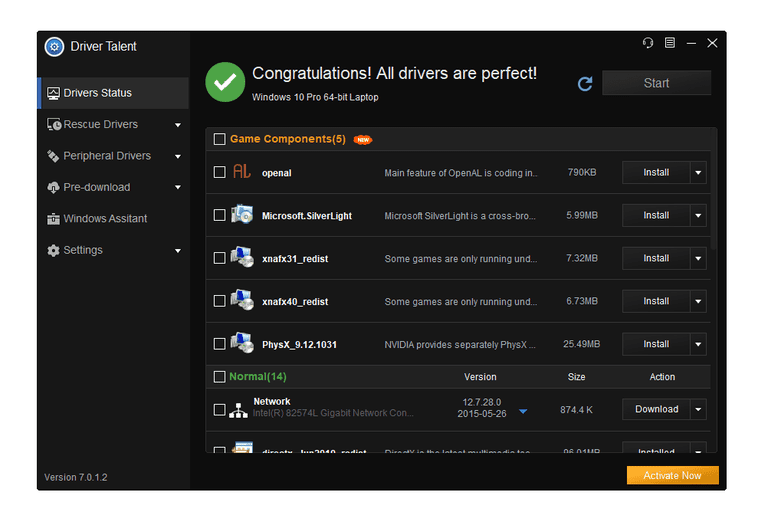Click the Network adapter icon
The width and height of the screenshot is (768, 512).
(x=239, y=409)
